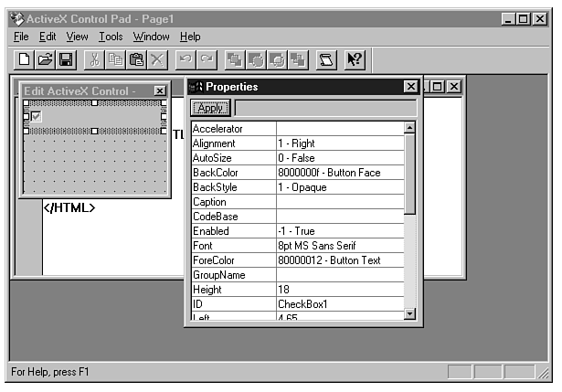Viewport: 562px width, 392px height.
Task: Click the property value field beside Apply
Action: 324,108
